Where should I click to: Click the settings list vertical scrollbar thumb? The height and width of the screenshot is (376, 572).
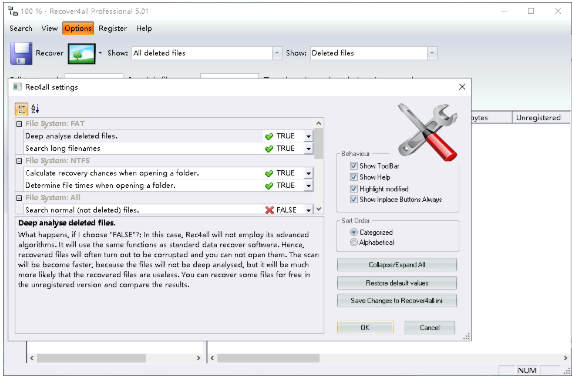[318, 144]
